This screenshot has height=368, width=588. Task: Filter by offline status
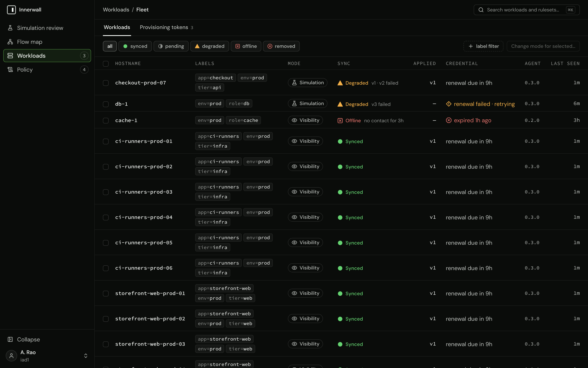(x=246, y=46)
